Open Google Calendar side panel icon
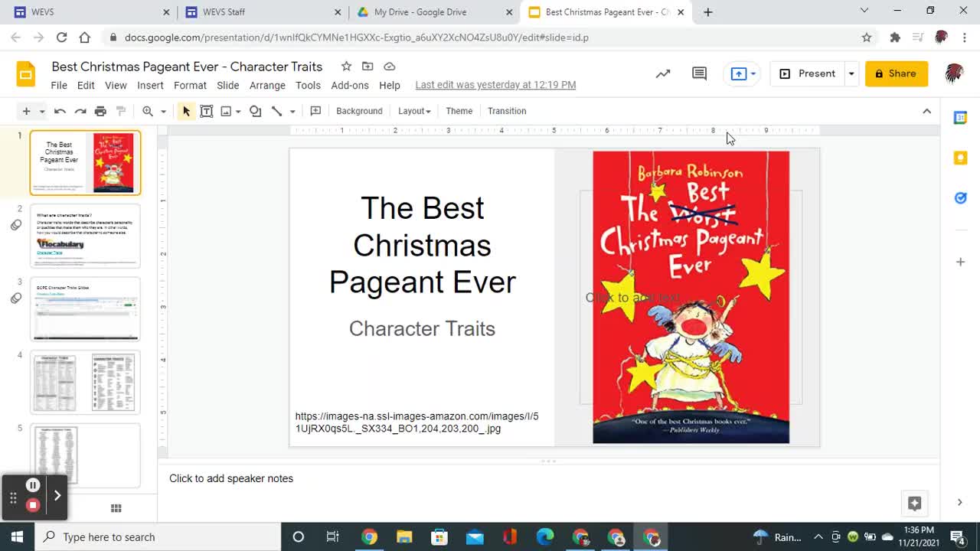 click(x=960, y=118)
